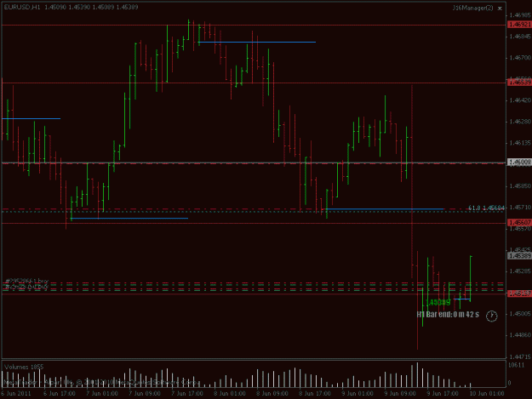The height and width of the screenshot is (399, 532).
Task: Select the blue horizontal line near the 1.46280 level
Action: [x=31, y=118]
